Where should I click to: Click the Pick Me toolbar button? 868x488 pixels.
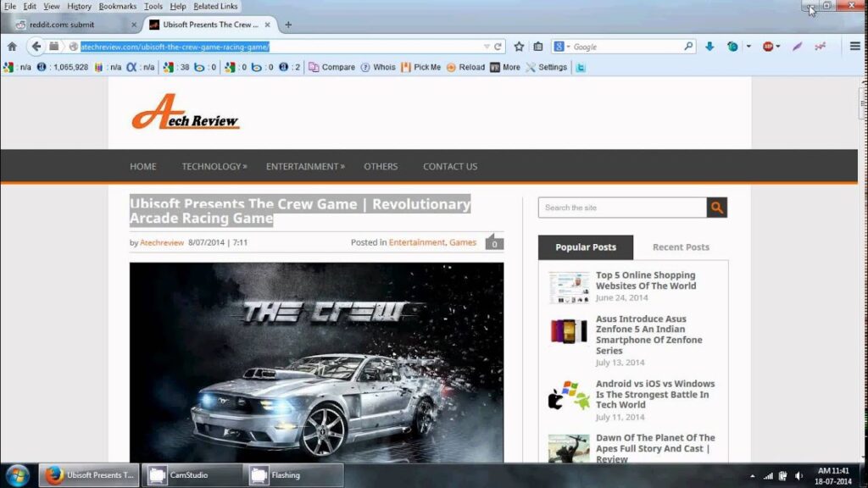(420, 67)
